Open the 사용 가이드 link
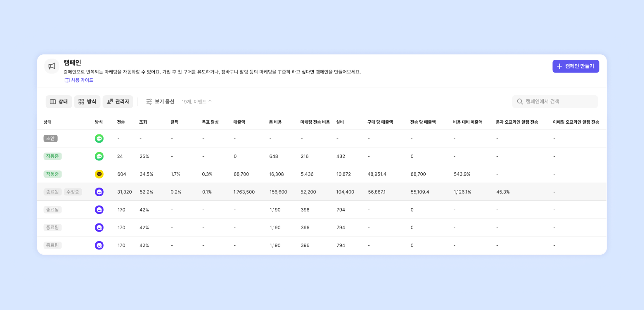This screenshot has width=644, height=310. tap(79, 80)
